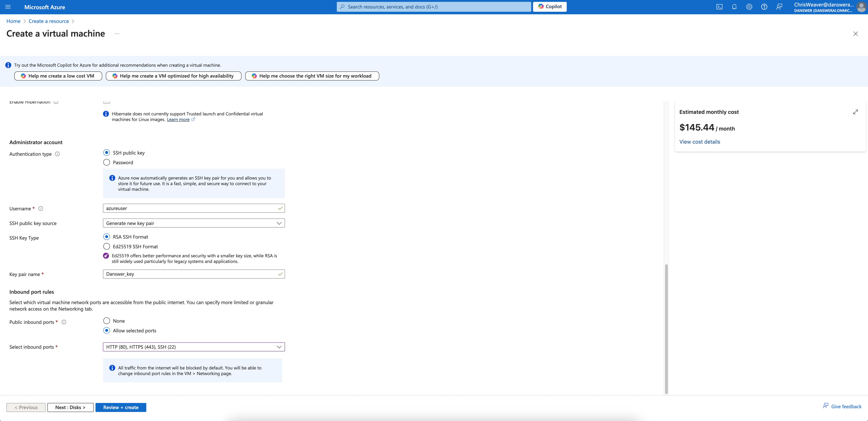Expand Select inbound ports dropdown
The height and width of the screenshot is (421, 868).
coord(194,347)
